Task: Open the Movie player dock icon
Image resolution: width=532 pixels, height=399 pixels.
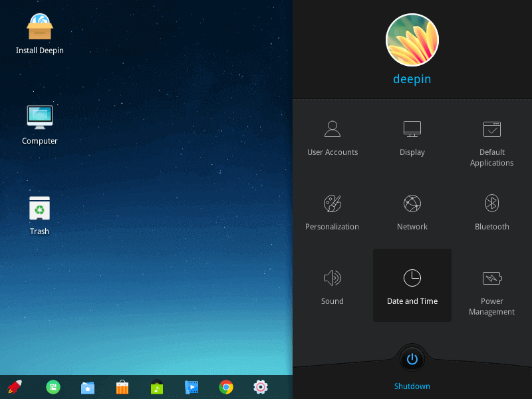Action: coord(192,387)
